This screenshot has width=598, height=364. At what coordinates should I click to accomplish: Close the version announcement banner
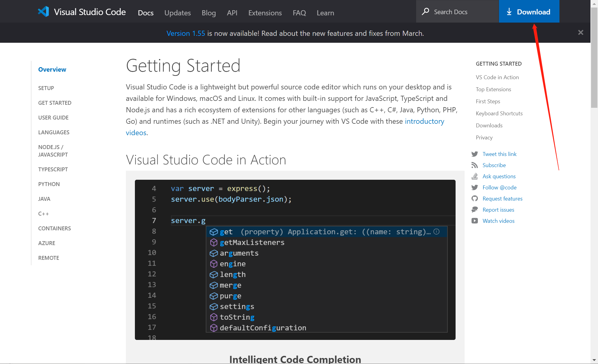(x=581, y=33)
